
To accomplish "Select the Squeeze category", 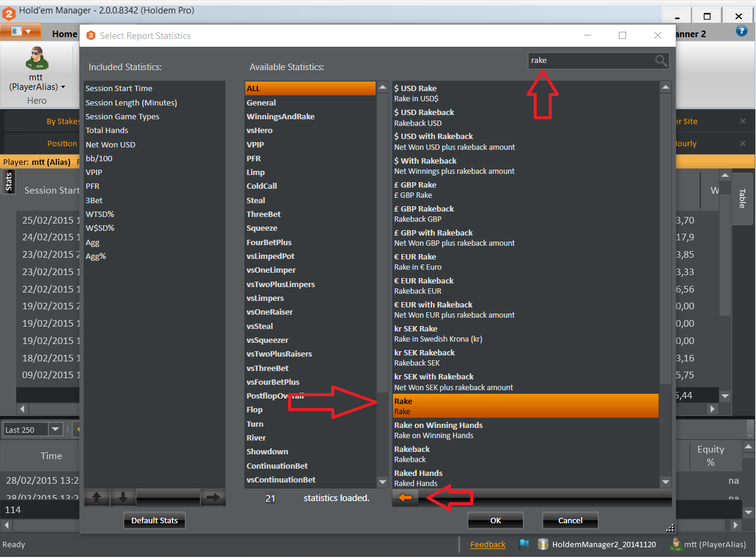I will coord(310,228).
